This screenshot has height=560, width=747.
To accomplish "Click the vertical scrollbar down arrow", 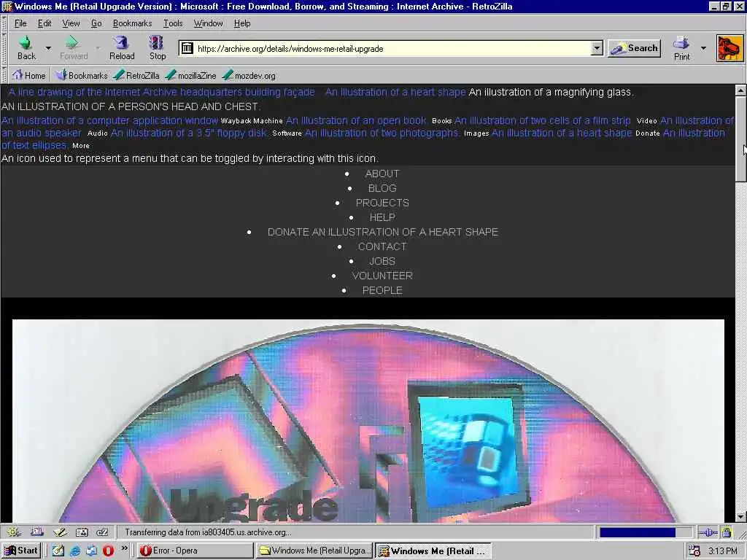I will point(740,517).
